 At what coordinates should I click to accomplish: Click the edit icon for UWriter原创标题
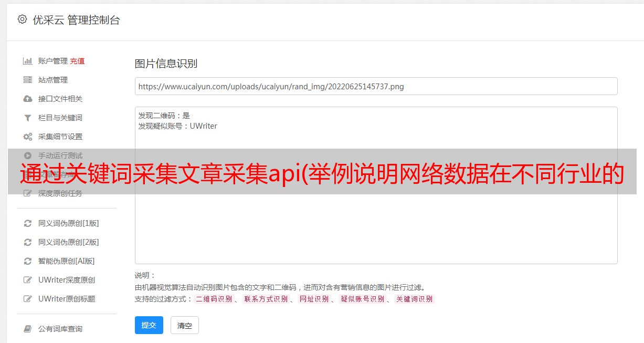point(28,299)
